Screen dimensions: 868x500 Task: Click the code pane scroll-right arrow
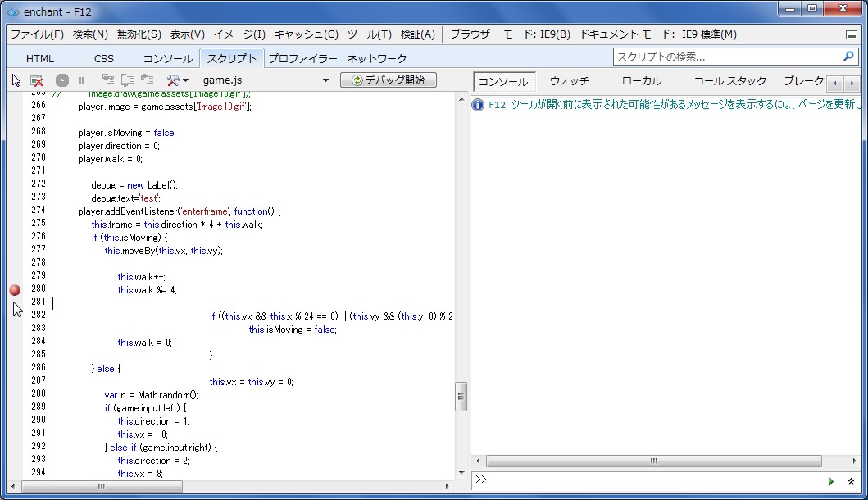(x=448, y=487)
